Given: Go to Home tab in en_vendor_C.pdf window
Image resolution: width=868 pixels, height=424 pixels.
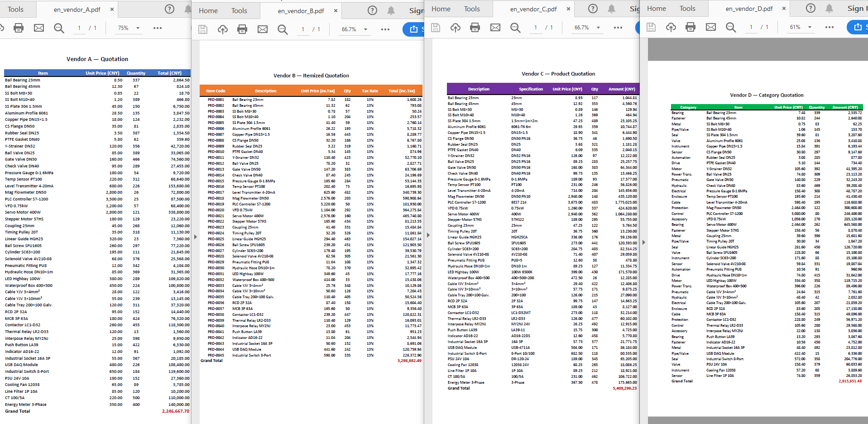Looking at the screenshot, I should (441, 9).
